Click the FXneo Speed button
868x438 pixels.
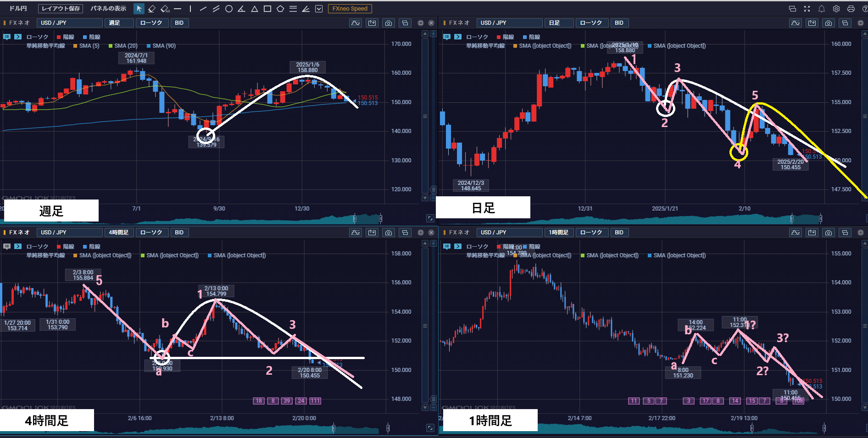click(350, 9)
